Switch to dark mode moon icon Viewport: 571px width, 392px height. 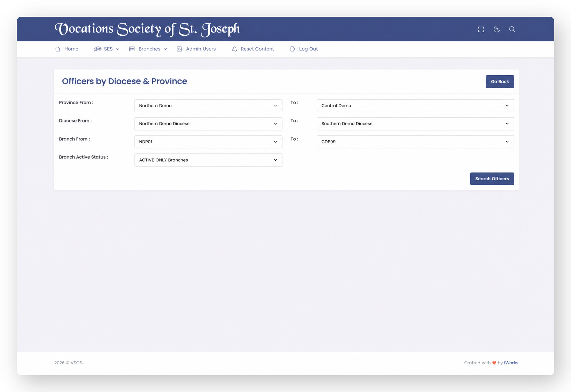pos(496,29)
